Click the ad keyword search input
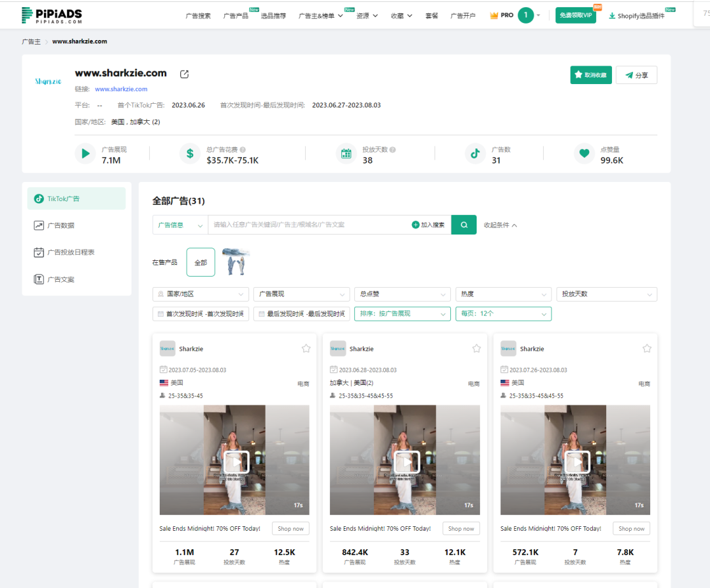Image resolution: width=710 pixels, height=588 pixels. [x=308, y=225]
